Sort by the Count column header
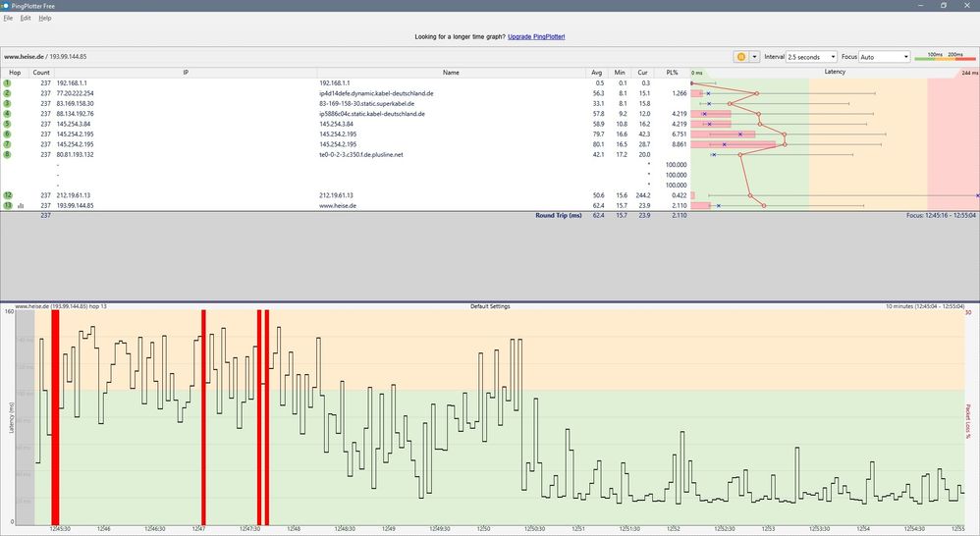Screen dimensions: 980x536 (41, 73)
